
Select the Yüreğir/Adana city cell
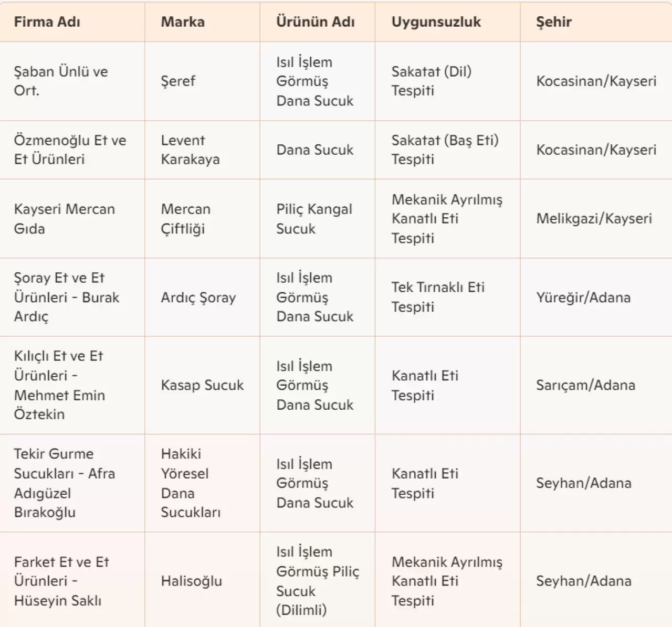(583, 297)
